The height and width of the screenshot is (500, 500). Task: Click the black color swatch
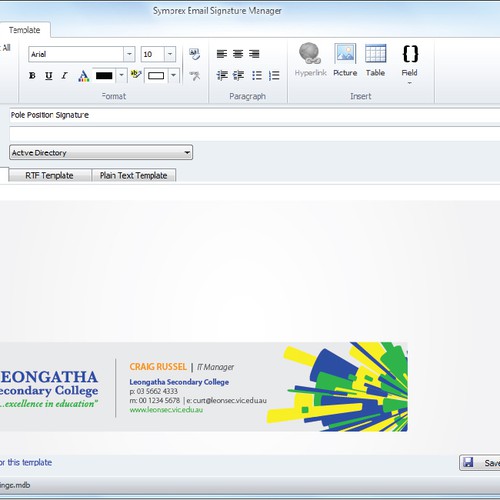pyautogui.click(x=104, y=76)
